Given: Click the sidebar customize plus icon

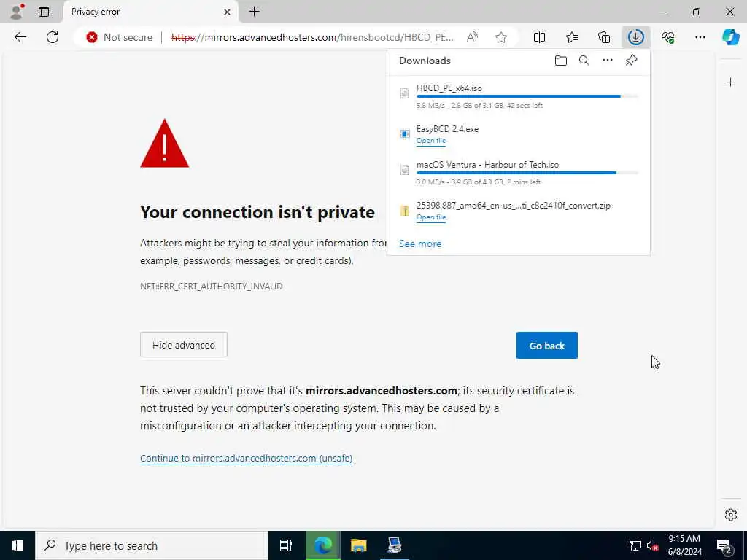Looking at the screenshot, I should pyautogui.click(x=731, y=82).
